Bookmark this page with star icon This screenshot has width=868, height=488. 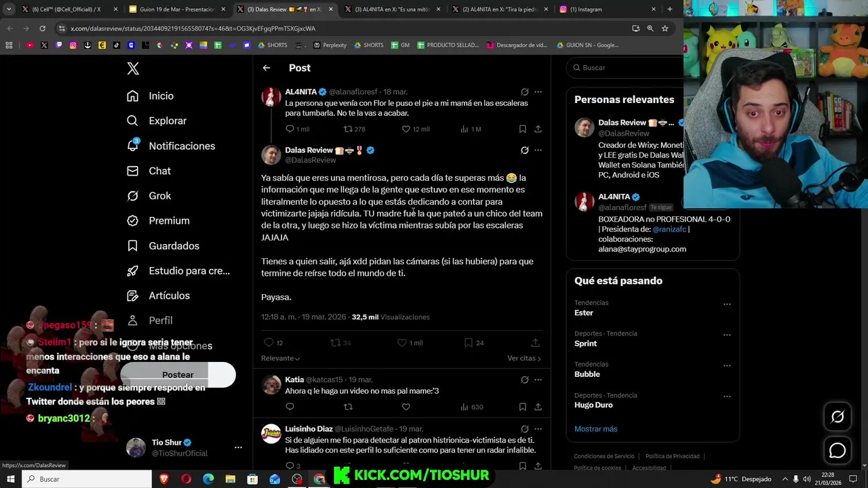coord(665,28)
